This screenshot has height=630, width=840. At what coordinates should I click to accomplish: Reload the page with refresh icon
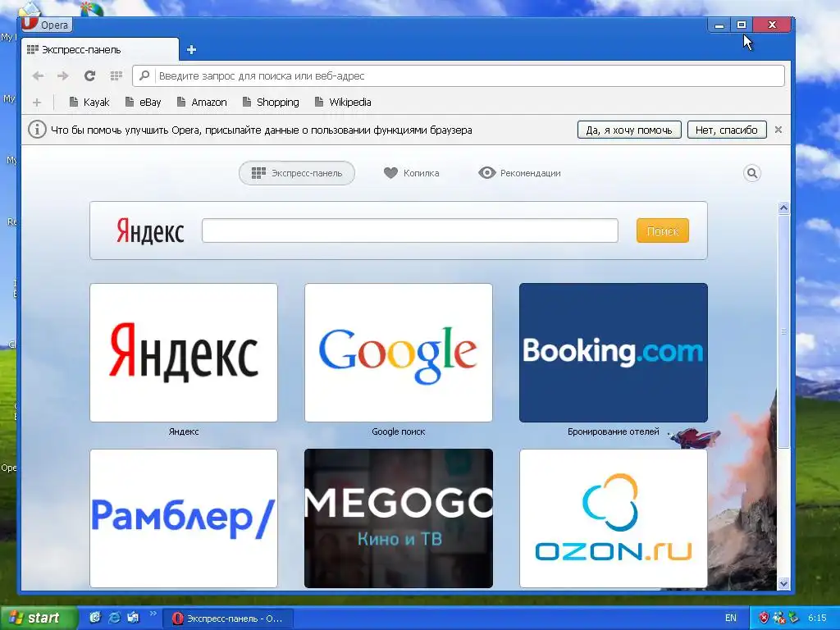(x=90, y=76)
